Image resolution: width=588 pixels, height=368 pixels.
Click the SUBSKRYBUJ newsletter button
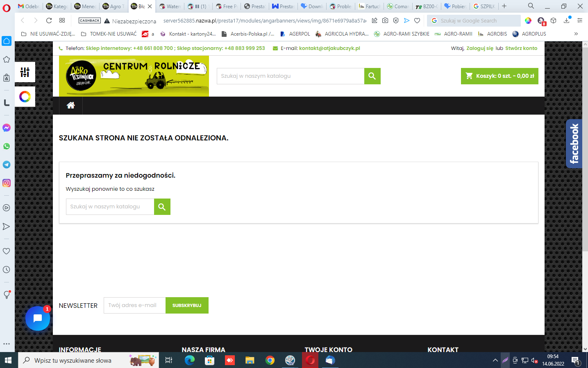point(187,305)
